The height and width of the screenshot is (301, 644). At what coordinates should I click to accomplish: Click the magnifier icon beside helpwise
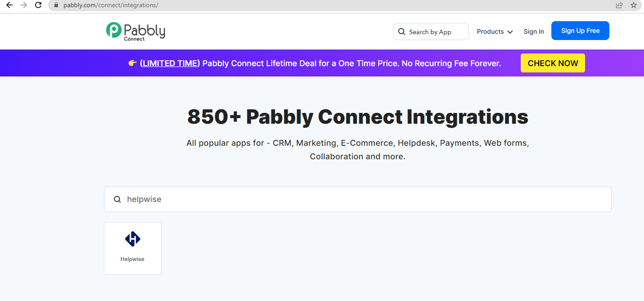coord(117,199)
